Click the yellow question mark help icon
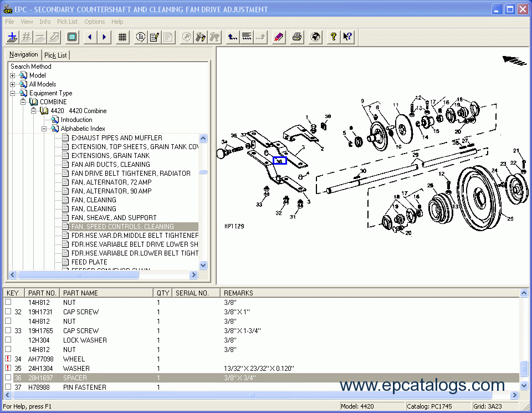The width and height of the screenshot is (532, 413). pos(334,37)
